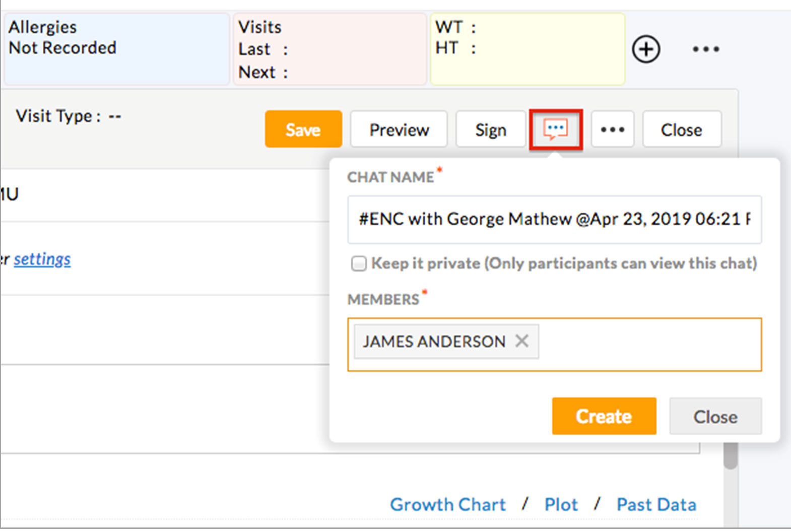The height and width of the screenshot is (532, 791).
Task: Close the encounter using the toolbar Close button
Action: click(x=681, y=130)
